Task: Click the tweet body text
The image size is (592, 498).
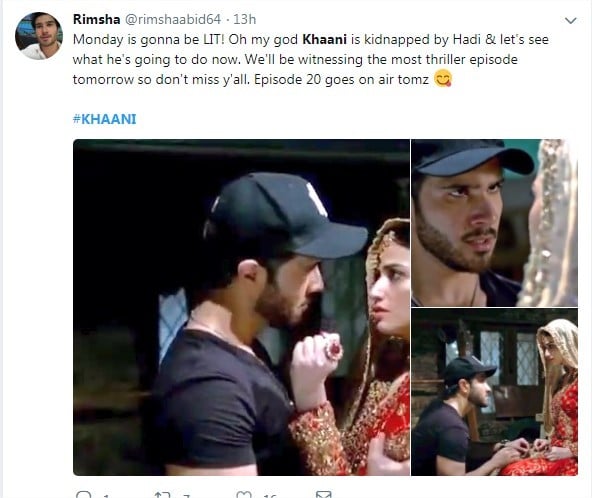Action: point(310,60)
